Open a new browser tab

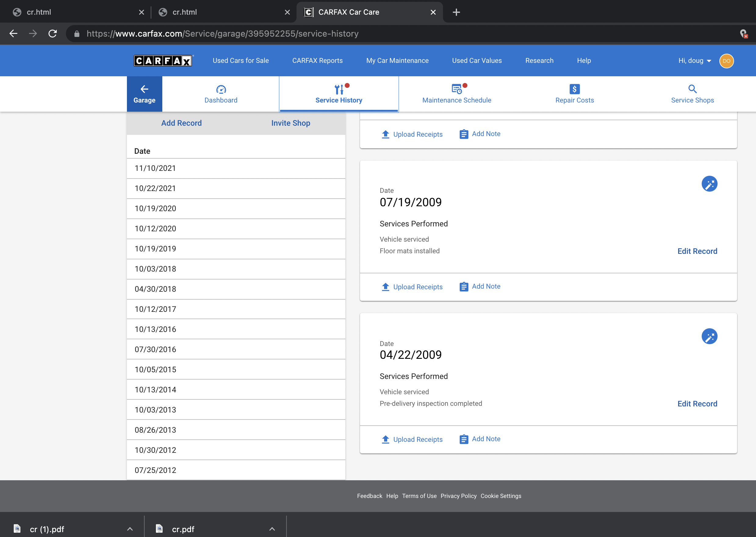click(456, 12)
